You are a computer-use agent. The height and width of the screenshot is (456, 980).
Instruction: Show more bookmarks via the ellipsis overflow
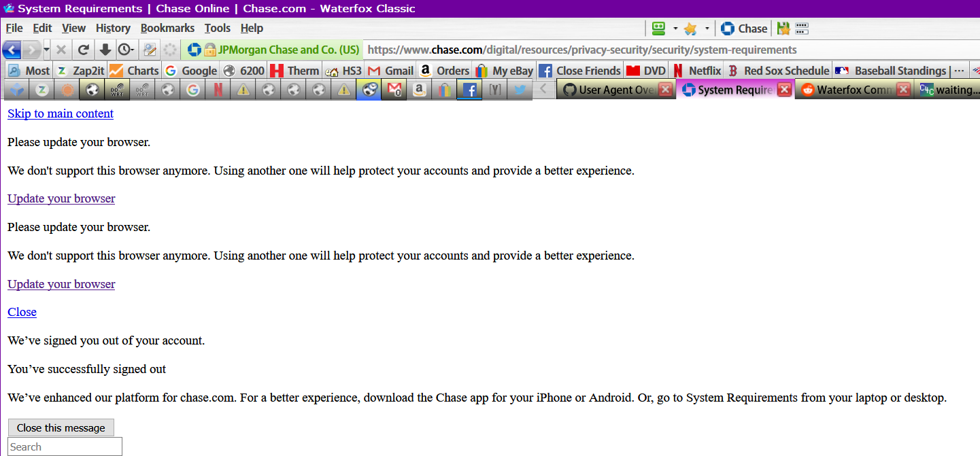[959, 71]
